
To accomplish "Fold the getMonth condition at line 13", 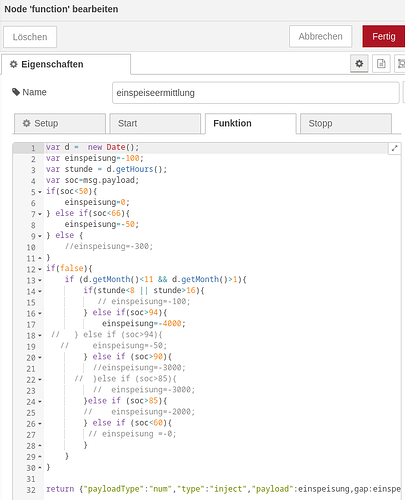I will (40, 280).
